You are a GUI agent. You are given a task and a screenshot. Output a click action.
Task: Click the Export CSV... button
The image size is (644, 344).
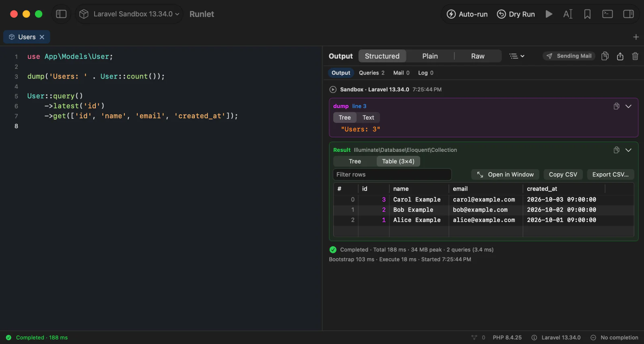(610, 174)
